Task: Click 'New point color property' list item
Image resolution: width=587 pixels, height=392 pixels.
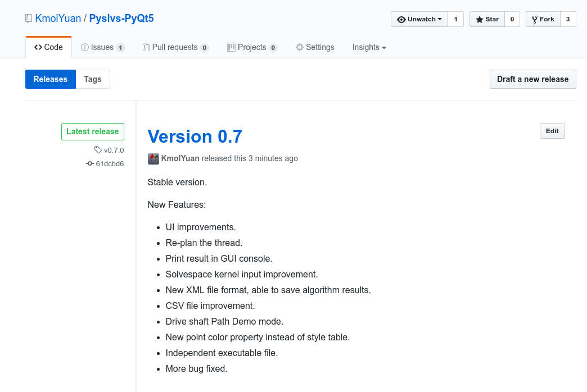Action: [x=258, y=337]
